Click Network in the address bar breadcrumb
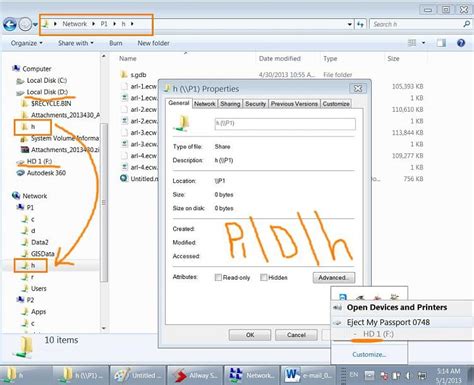 [74, 24]
